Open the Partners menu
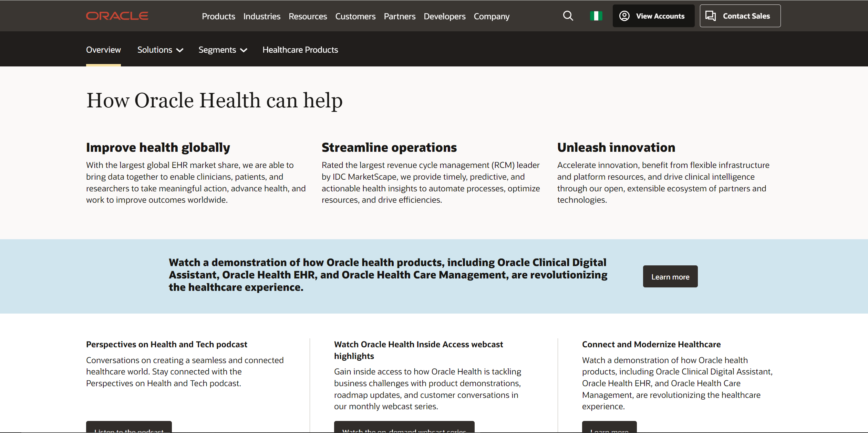Screen dimensions: 868x433 click(400, 16)
